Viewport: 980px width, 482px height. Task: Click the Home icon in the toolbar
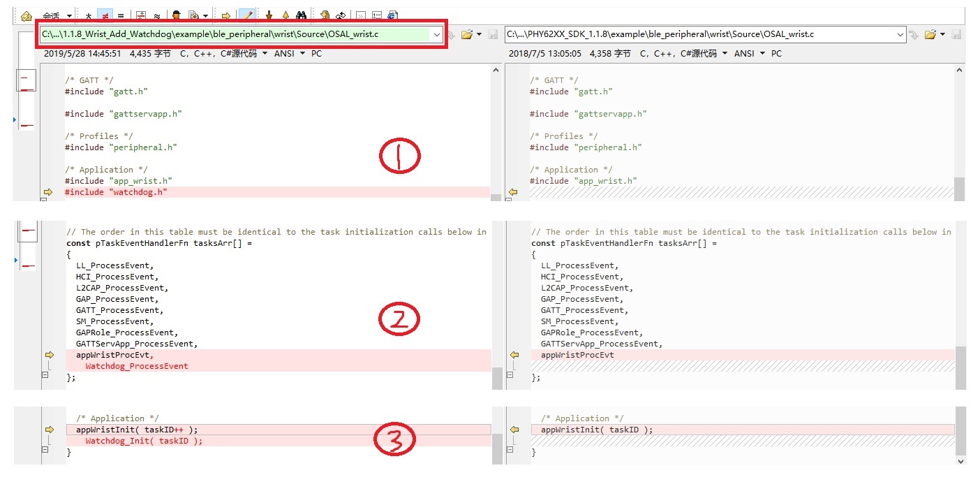27,15
